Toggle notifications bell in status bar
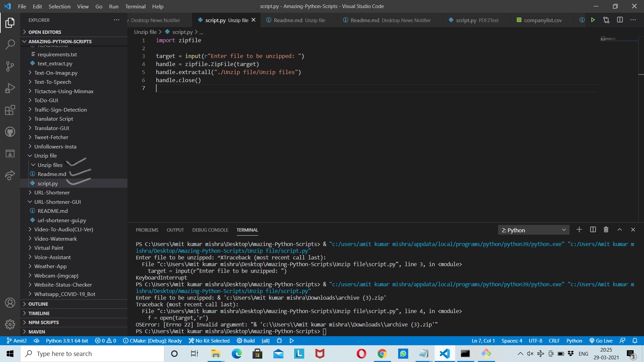Viewport: 644px width, 362px height. [635, 341]
